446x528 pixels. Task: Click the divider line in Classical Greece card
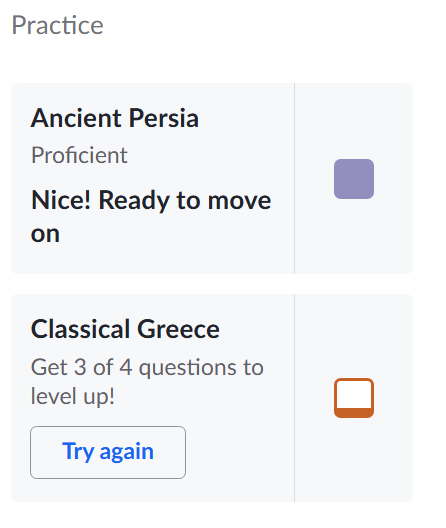tap(294, 398)
